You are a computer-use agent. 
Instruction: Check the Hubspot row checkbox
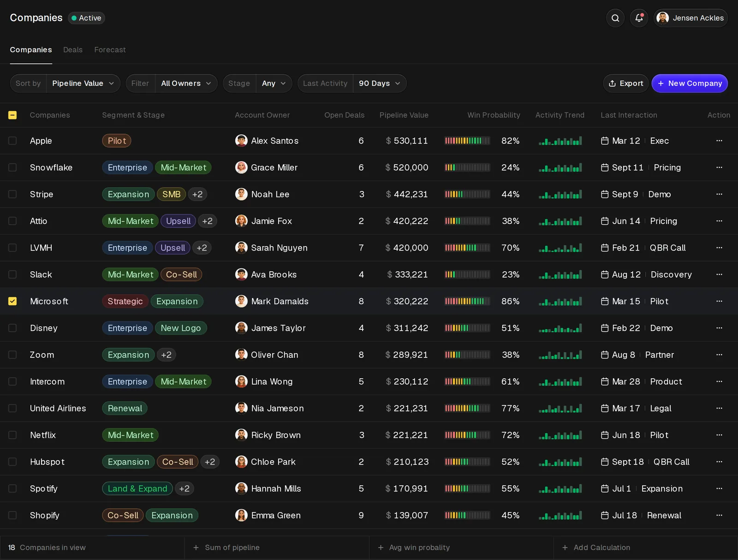tap(12, 462)
